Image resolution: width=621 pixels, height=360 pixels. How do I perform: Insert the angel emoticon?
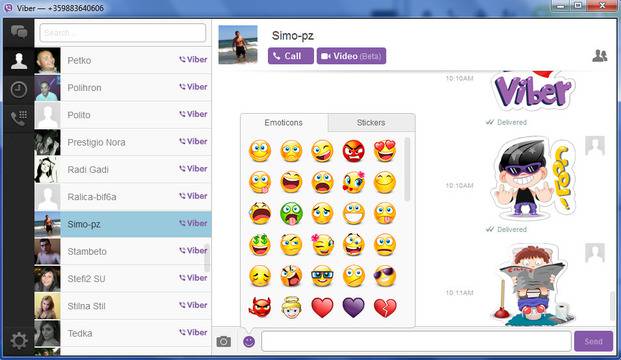(291, 307)
